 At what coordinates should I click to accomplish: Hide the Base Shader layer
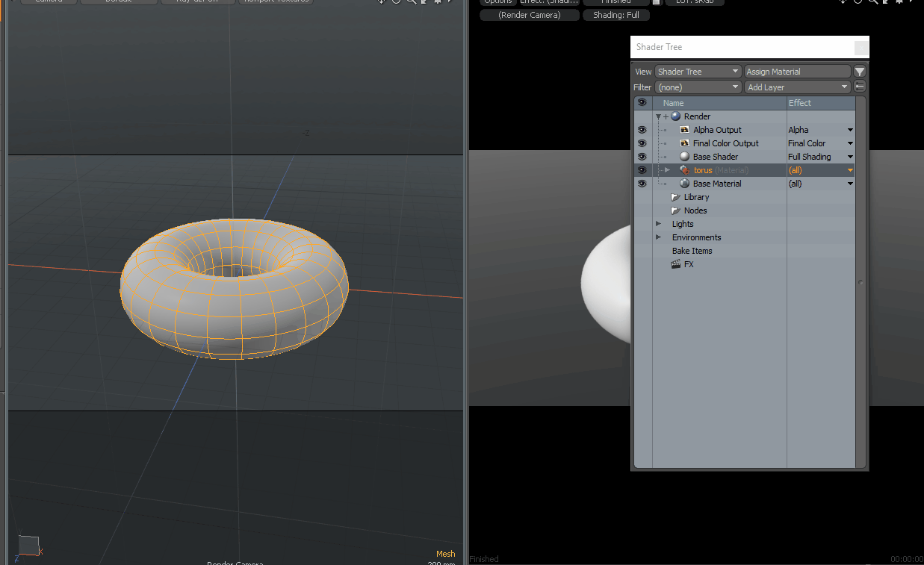[642, 157]
